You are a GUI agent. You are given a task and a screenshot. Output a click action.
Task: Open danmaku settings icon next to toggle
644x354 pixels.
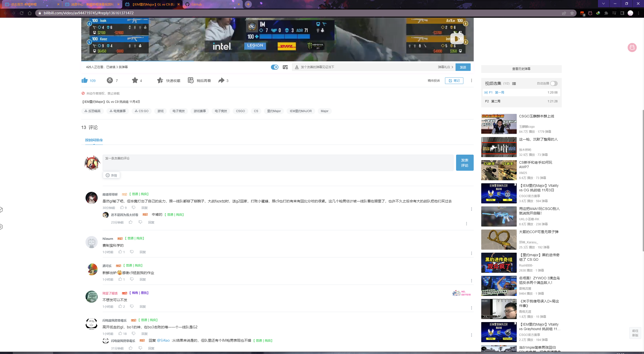point(285,67)
